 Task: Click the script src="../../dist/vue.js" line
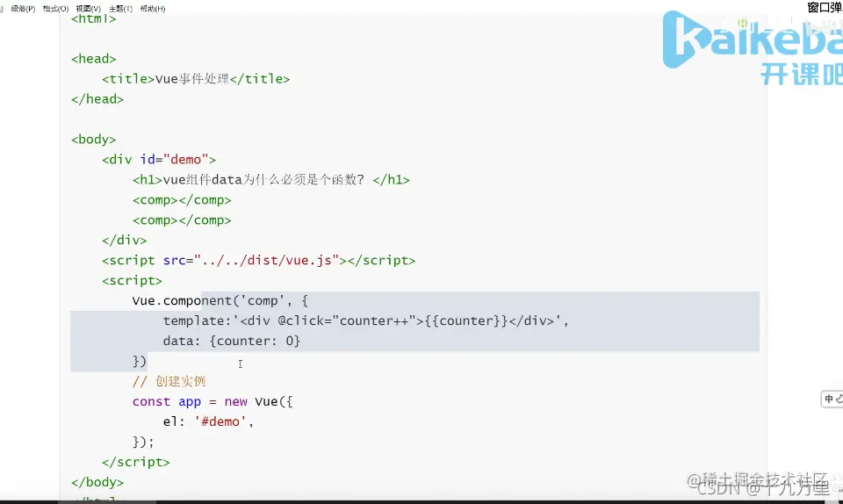point(258,261)
